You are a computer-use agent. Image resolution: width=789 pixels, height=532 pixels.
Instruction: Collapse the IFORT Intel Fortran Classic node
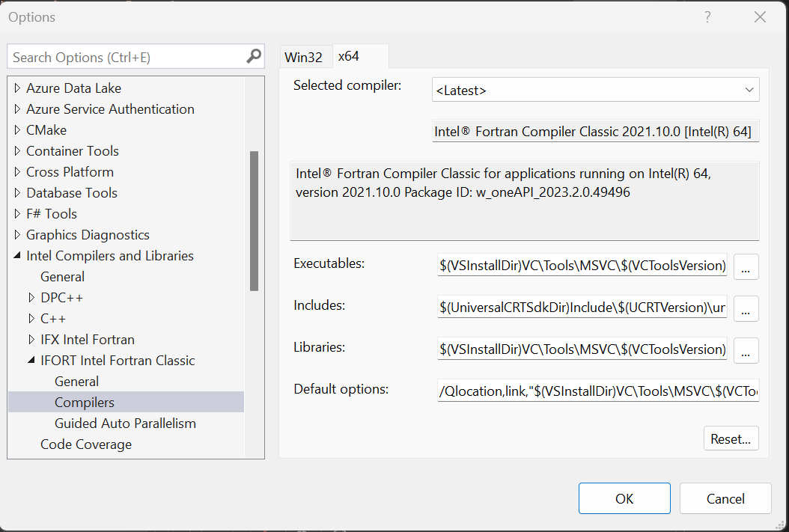pyautogui.click(x=31, y=361)
